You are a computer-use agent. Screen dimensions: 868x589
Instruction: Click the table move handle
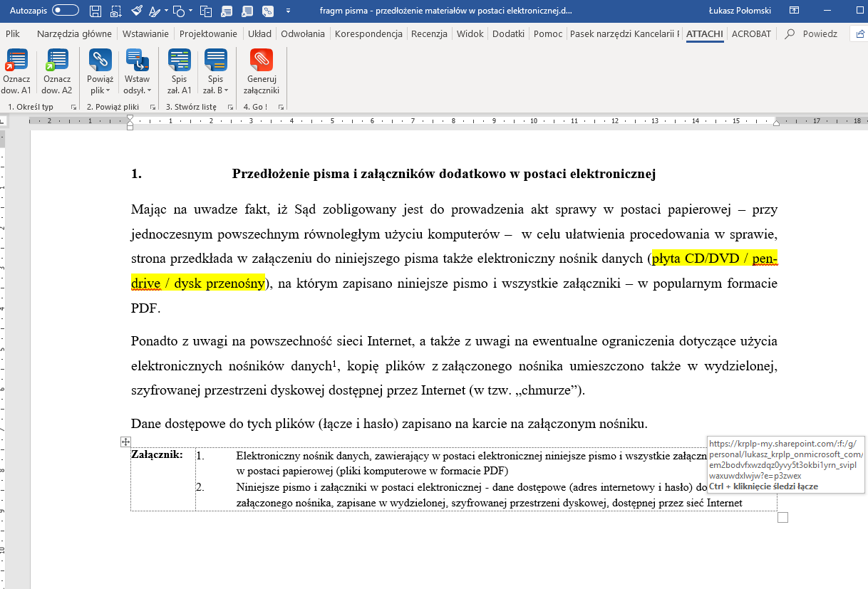(125, 442)
